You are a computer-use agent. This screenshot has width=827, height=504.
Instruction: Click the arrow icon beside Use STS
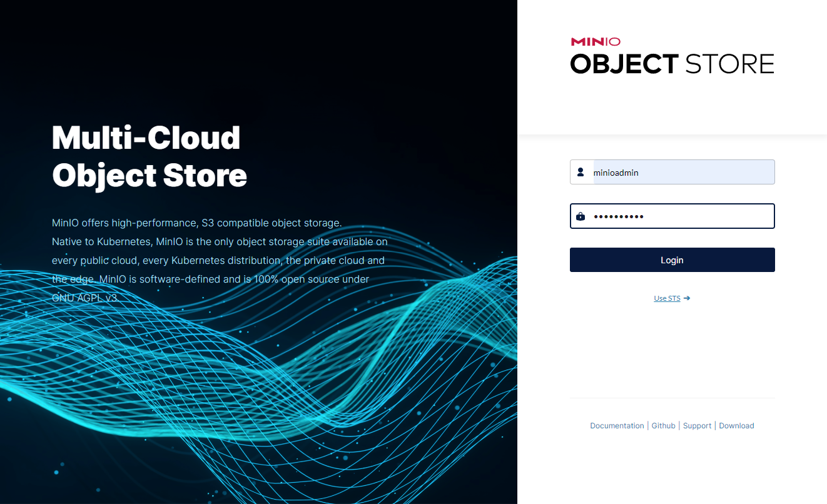tap(687, 298)
